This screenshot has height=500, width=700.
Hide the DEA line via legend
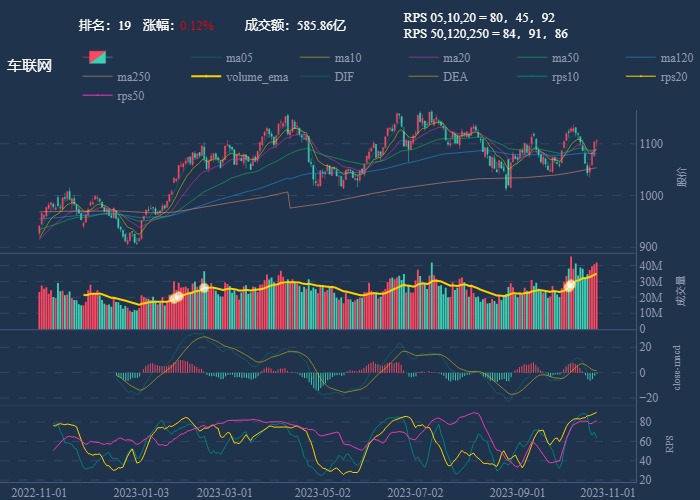point(444,77)
